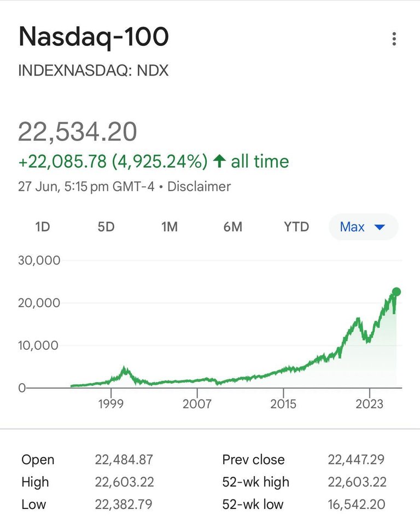Click the INDEXNASDAQ: NDX ticker label
The image size is (420, 528).
point(94,71)
